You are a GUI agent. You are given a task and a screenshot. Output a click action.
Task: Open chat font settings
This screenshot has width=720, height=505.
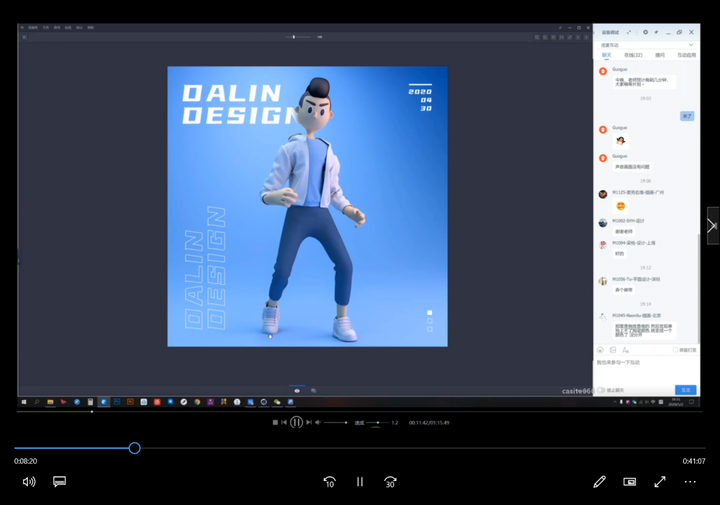pyautogui.click(x=625, y=350)
